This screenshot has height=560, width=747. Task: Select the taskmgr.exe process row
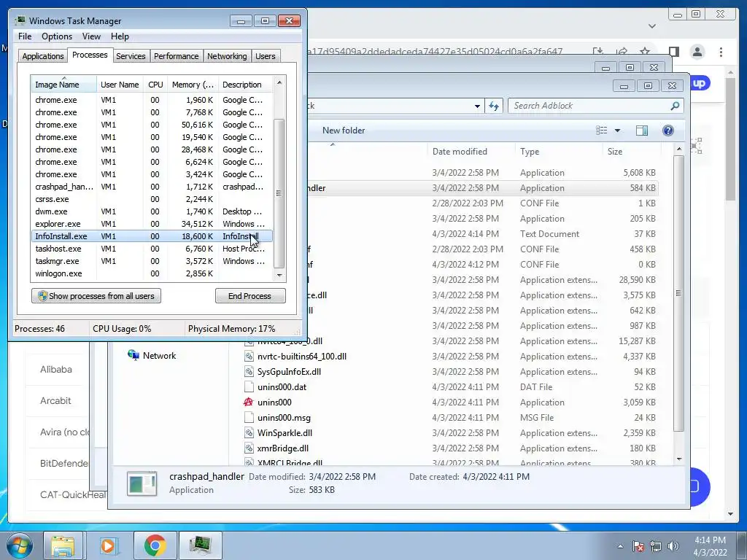[x=152, y=261]
